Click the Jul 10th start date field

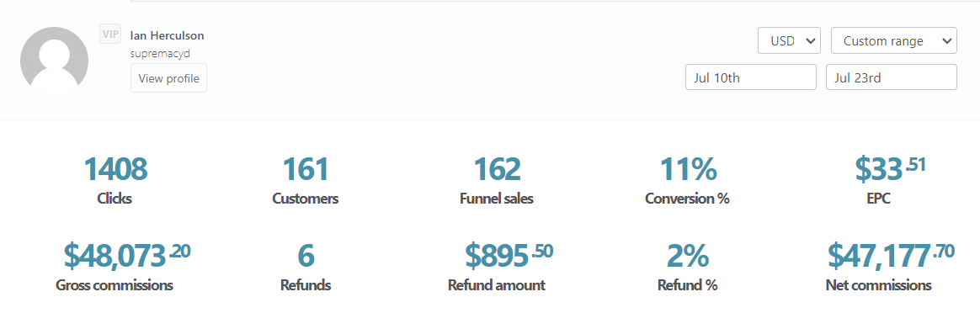click(x=751, y=77)
